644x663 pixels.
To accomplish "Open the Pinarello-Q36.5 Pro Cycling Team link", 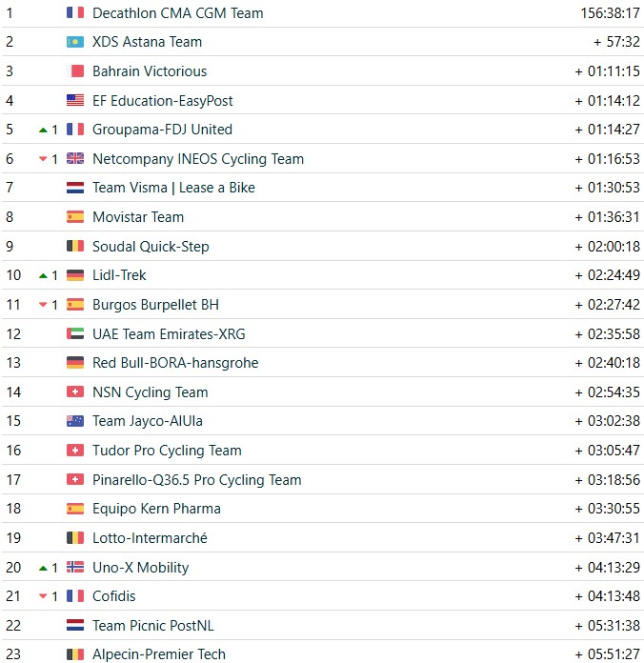I will [197, 480].
